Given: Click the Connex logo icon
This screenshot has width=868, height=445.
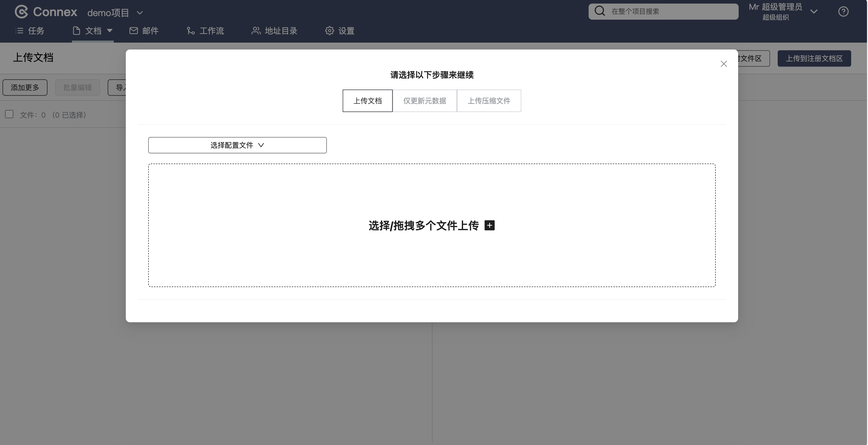Looking at the screenshot, I should (22, 12).
